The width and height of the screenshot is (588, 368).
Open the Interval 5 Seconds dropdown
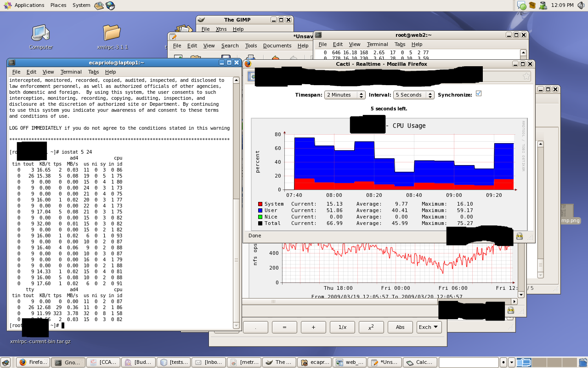click(x=413, y=95)
